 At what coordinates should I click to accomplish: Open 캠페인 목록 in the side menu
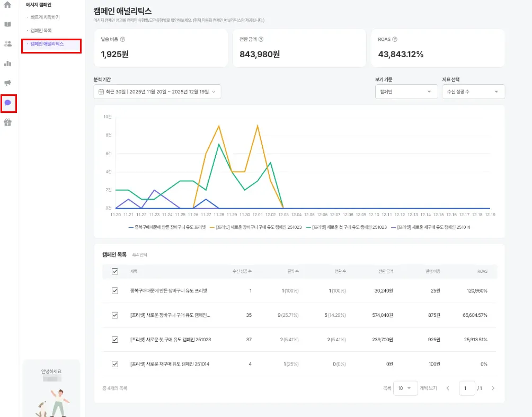(x=41, y=31)
